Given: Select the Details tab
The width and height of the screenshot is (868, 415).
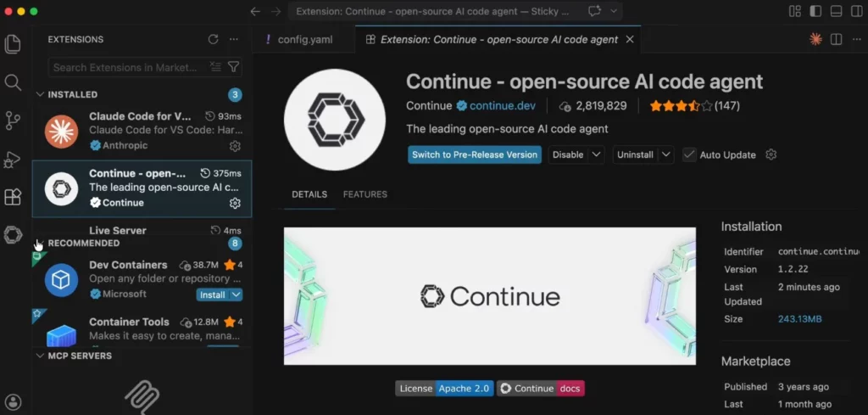Looking at the screenshot, I should (x=309, y=194).
